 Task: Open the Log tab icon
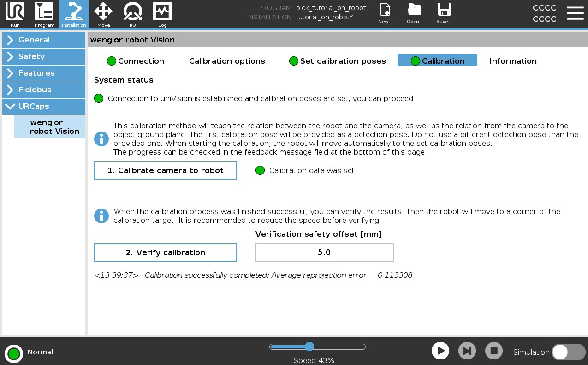(162, 14)
